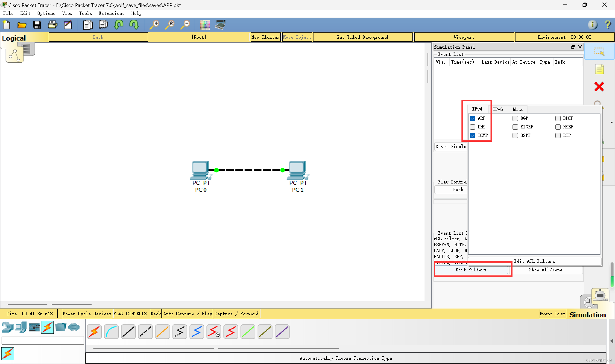Choose the orange Fiber cable

(x=163, y=332)
